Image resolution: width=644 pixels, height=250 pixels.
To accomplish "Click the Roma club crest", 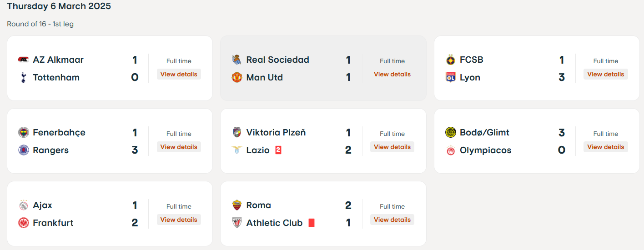I will point(237,205).
